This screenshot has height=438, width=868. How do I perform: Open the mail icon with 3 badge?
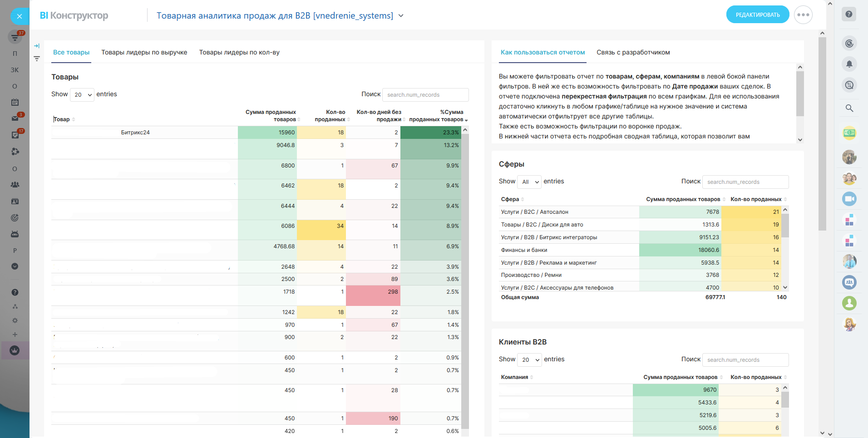pos(15,118)
